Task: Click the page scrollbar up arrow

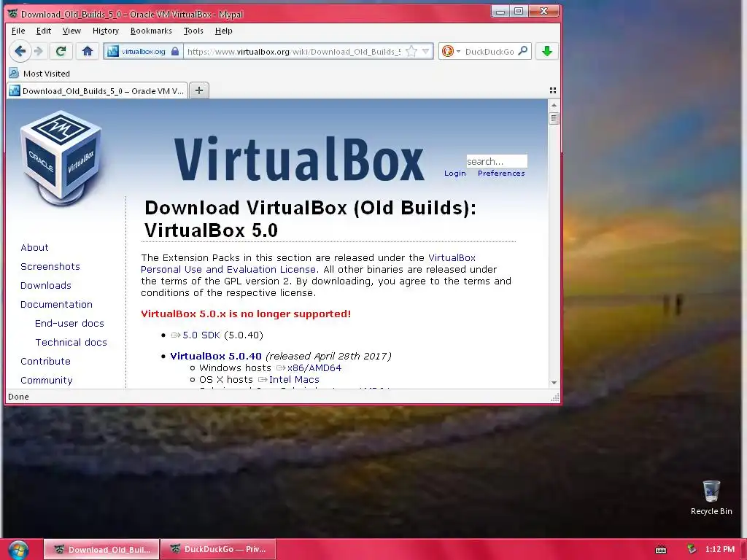Action: (x=554, y=105)
